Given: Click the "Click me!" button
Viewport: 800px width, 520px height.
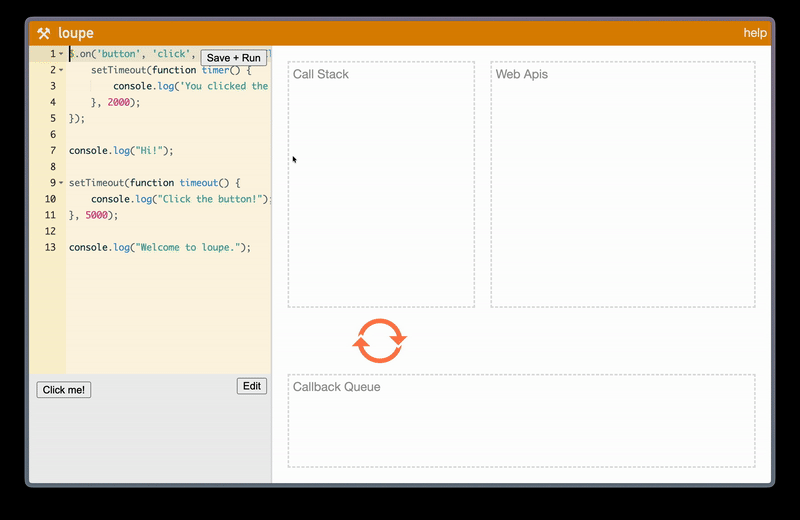Looking at the screenshot, I should coord(64,390).
